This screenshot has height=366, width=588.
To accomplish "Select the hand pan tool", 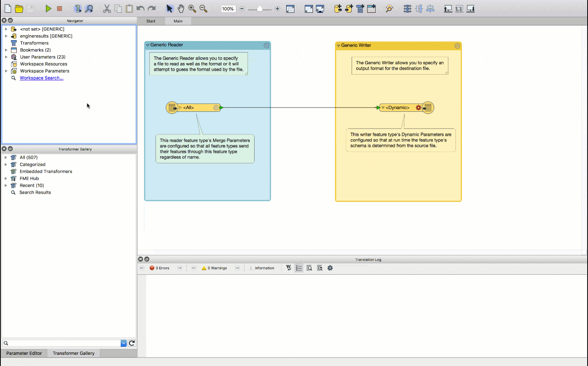I will point(181,9).
